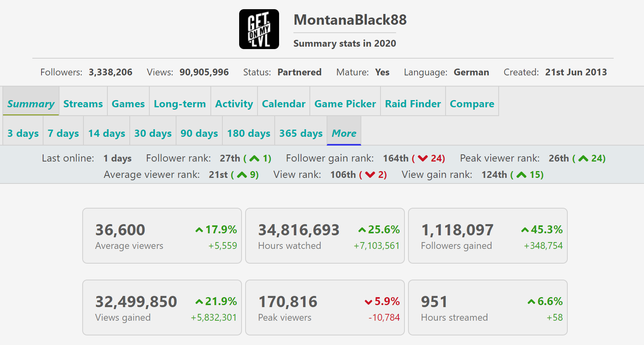Image resolution: width=644 pixels, height=345 pixels.
Task: Click the red down arrow in Peak viewers card
Action: click(369, 302)
